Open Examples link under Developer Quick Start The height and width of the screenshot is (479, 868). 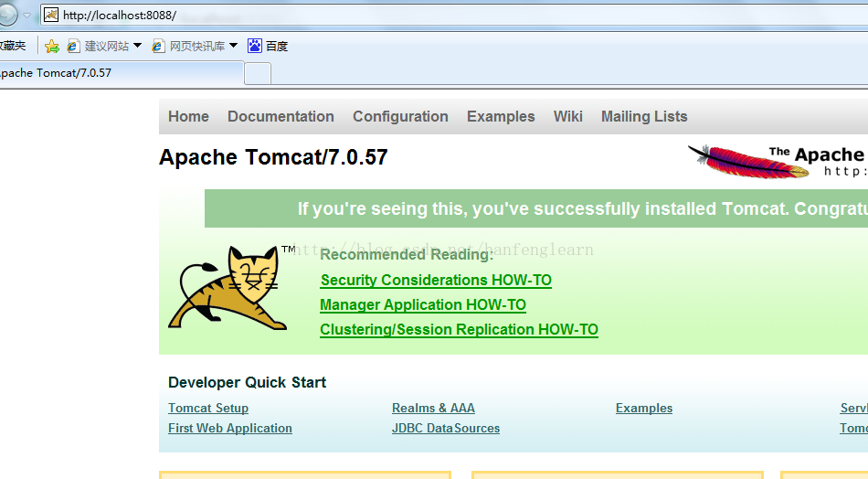coord(644,408)
